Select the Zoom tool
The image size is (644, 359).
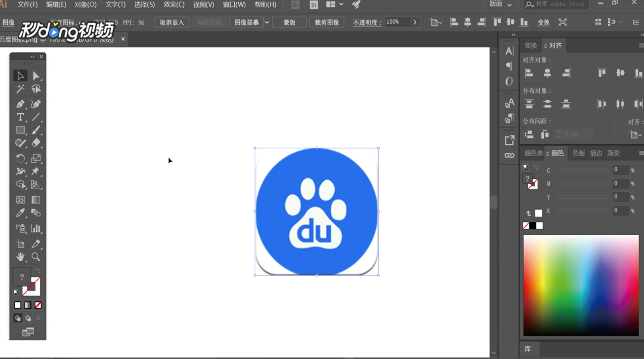[x=36, y=257]
